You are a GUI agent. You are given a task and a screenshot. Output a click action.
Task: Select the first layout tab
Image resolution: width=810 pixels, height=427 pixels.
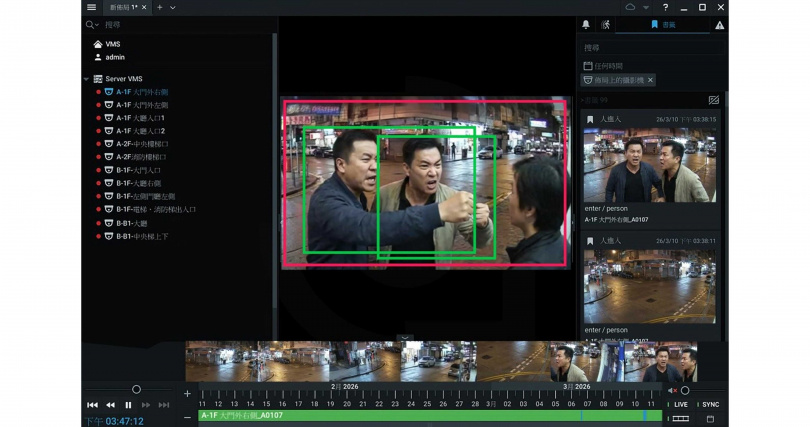[x=123, y=7]
